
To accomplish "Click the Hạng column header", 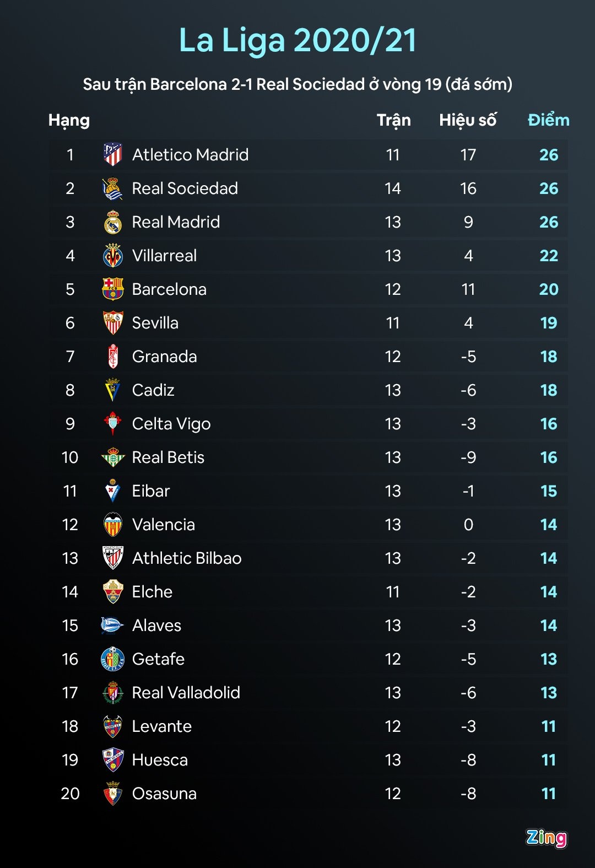I will click(x=69, y=121).
